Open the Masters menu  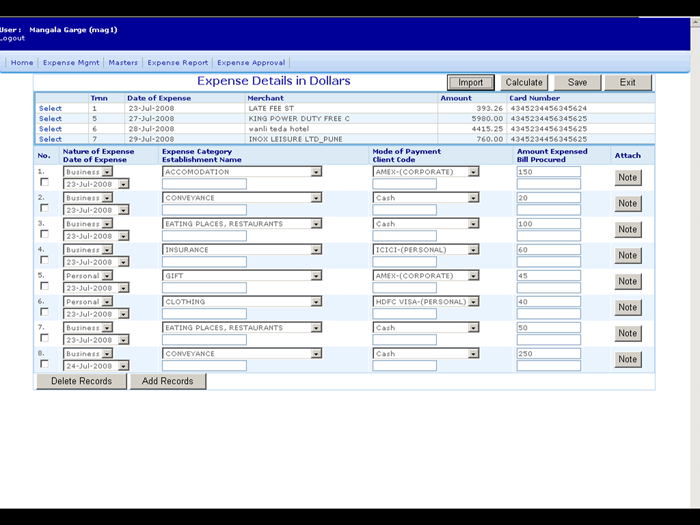coord(123,62)
